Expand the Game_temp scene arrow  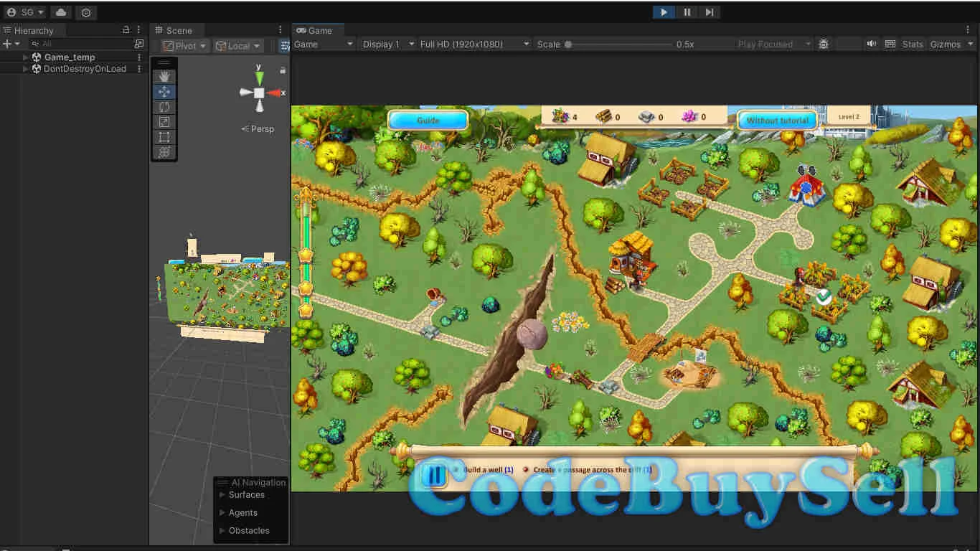26,57
